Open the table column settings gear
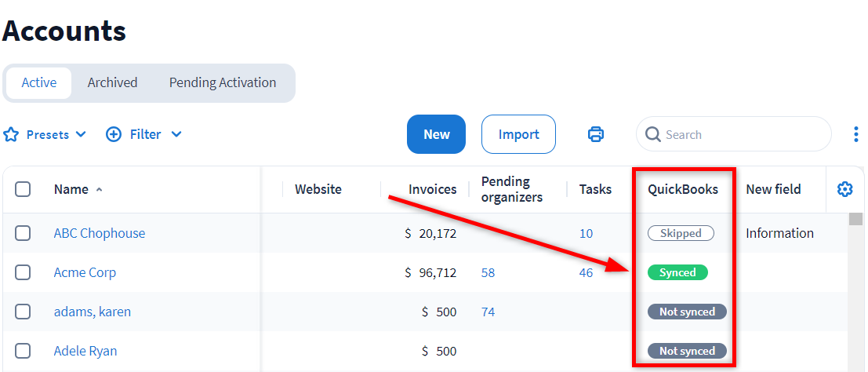Screen dimensions: 868x372 tap(844, 189)
